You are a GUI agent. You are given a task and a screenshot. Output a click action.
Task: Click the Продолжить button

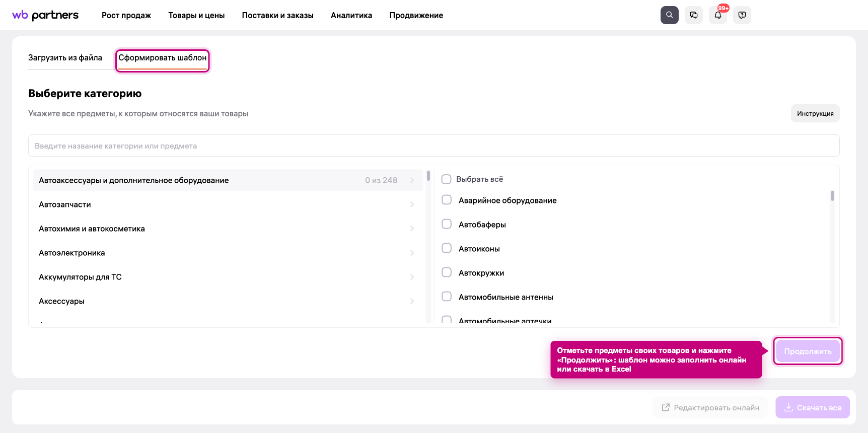pos(808,351)
